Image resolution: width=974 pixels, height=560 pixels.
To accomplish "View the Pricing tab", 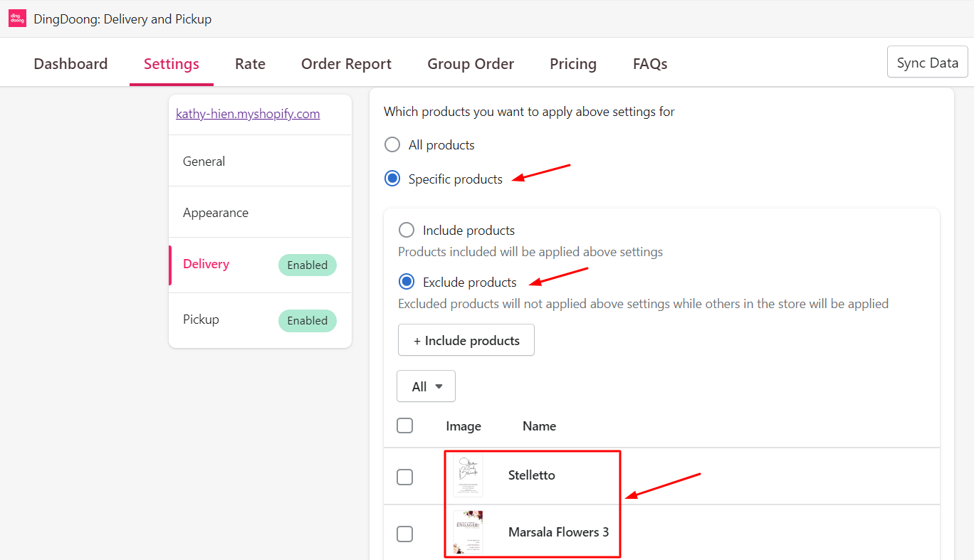I will [x=573, y=64].
